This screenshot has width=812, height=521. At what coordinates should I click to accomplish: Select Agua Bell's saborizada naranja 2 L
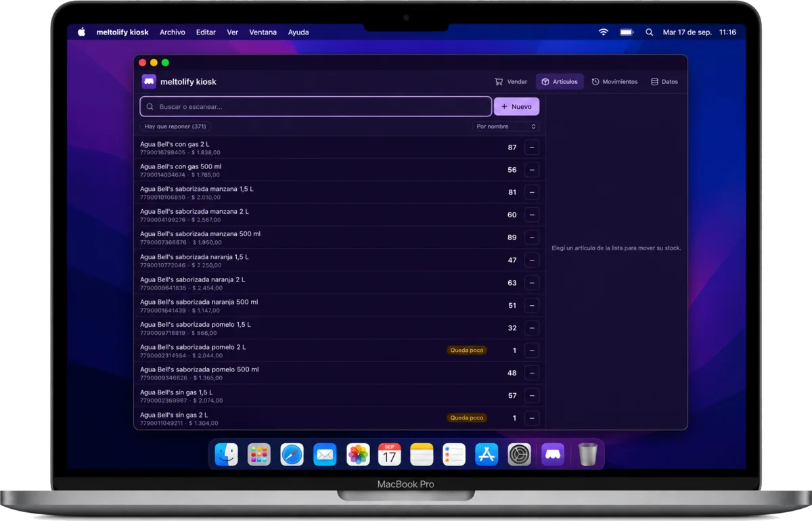[x=340, y=283]
